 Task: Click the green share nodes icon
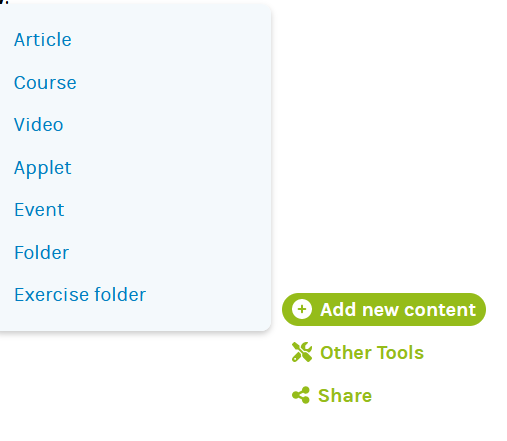(x=301, y=395)
